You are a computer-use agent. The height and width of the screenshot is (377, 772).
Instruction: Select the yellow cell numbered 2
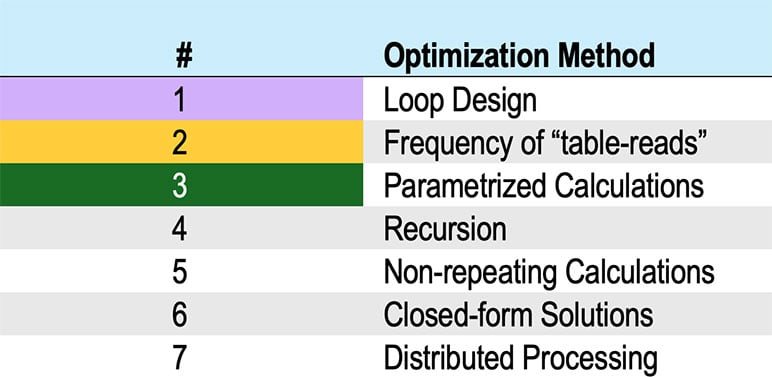pos(181,142)
